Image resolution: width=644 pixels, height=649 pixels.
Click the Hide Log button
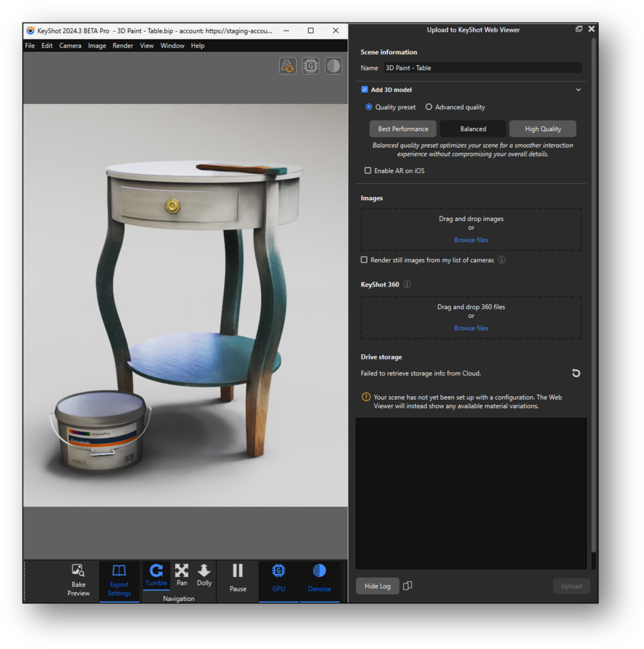[x=377, y=586]
